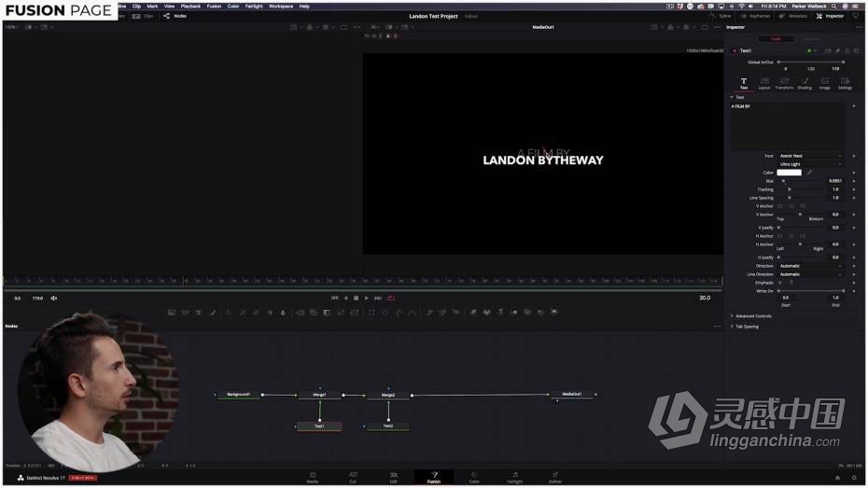Toggle the loop playback button
The height and width of the screenshot is (488, 868).
coord(391,299)
